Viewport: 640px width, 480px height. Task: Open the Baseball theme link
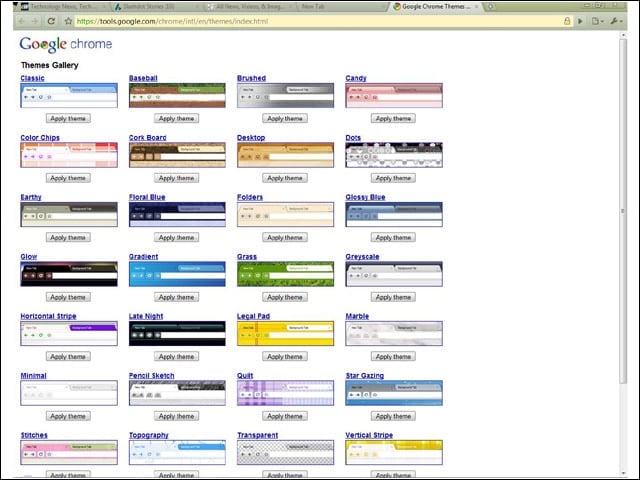(143, 78)
